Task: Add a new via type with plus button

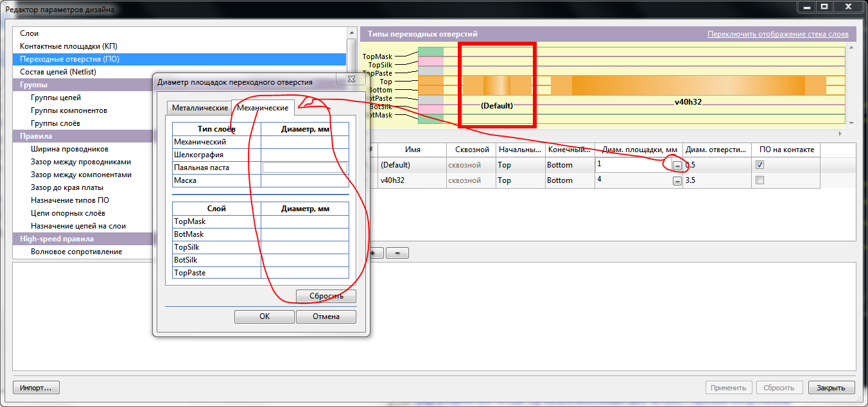Action: coord(374,253)
